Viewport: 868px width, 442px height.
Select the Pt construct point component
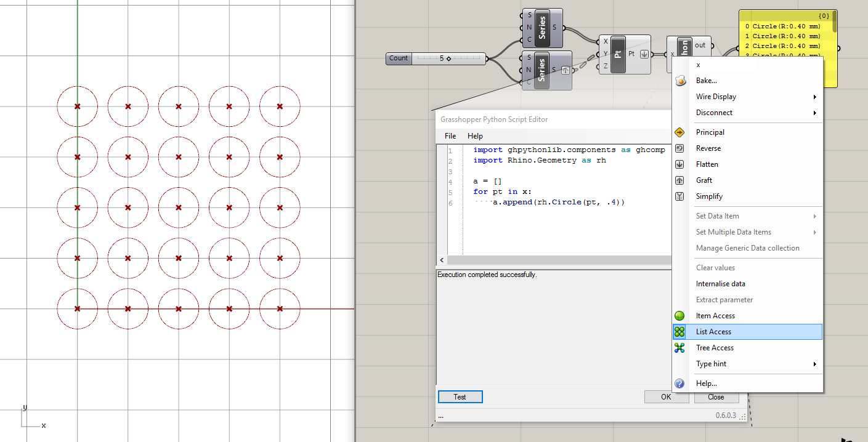pos(618,54)
